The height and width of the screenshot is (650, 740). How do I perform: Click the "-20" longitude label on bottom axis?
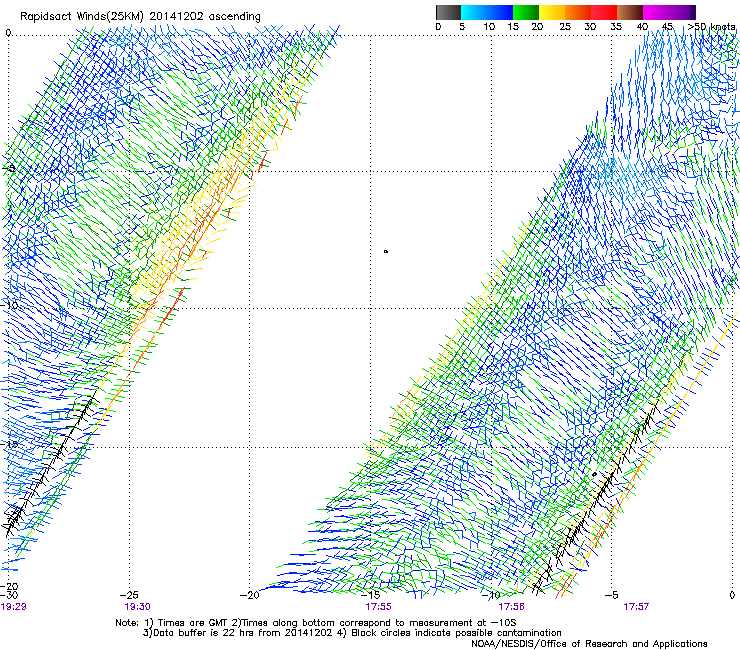250,595
